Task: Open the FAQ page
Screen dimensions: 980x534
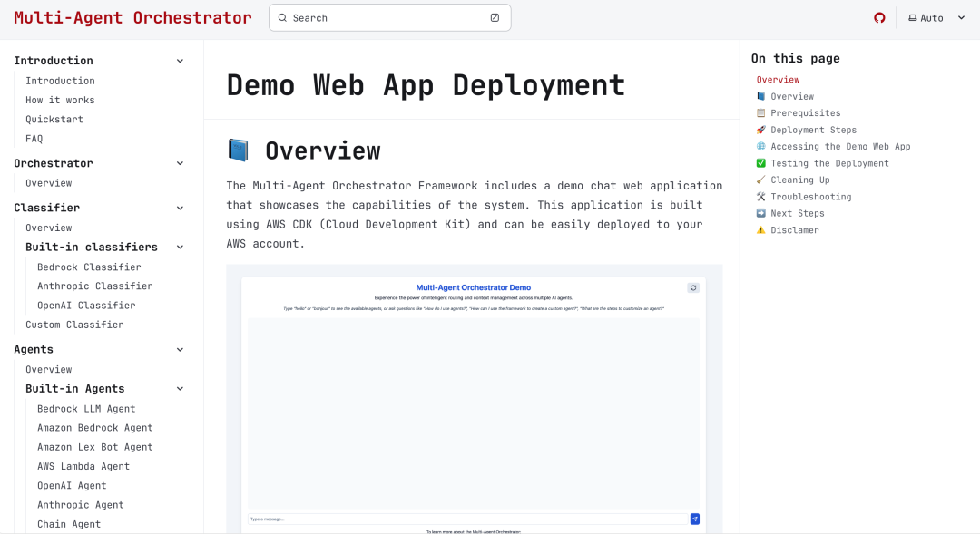Action: [34, 139]
